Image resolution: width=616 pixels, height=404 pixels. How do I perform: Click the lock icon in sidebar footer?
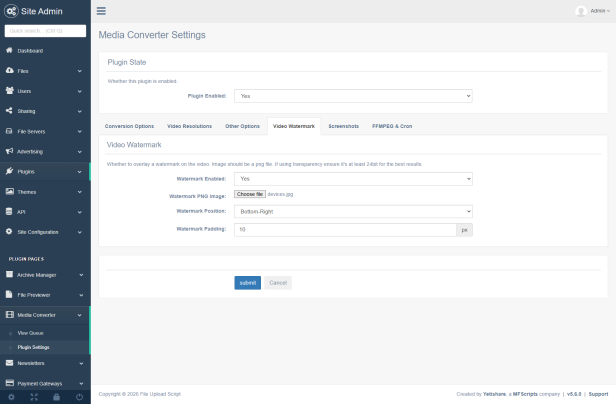[56, 396]
